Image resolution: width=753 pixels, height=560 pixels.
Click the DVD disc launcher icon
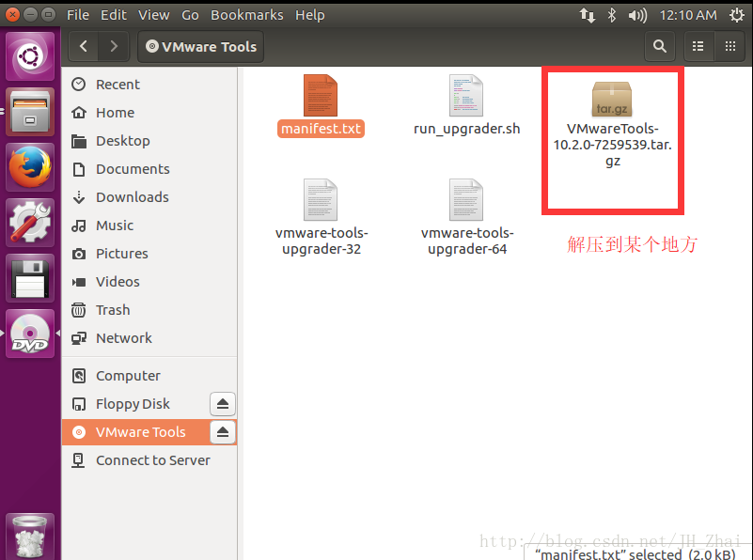(30, 334)
